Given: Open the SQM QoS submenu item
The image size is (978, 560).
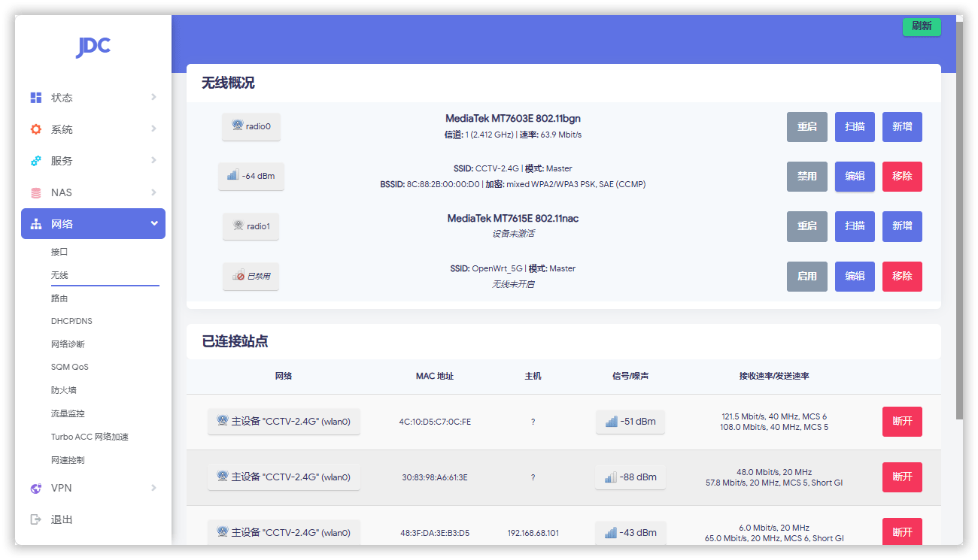Looking at the screenshot, I should tap(69, 367).
